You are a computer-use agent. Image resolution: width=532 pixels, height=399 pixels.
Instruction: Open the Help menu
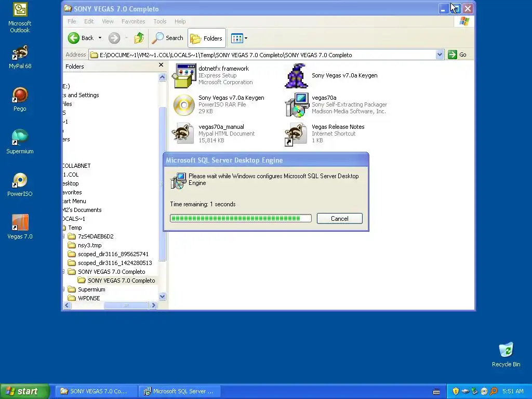click(x=180, y=21)
